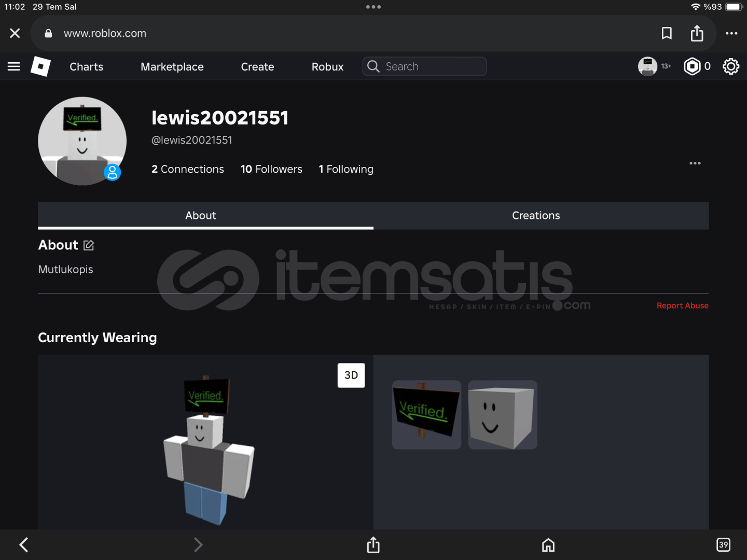Click the blue status badge on avatar
Screen dimensions: 747x560
[112, 172]
